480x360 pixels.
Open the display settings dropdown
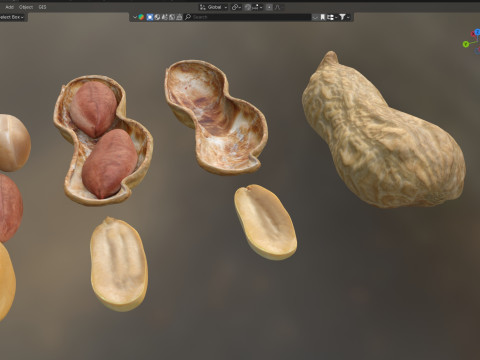pos(332,17)
